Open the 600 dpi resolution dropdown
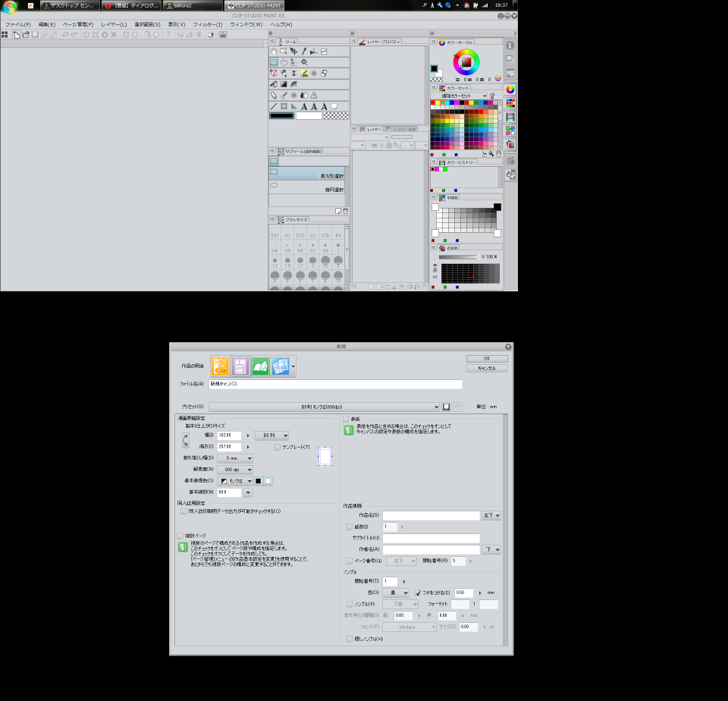Image resolution: width=728 pixels, height=701 pixels. [235, 470]
